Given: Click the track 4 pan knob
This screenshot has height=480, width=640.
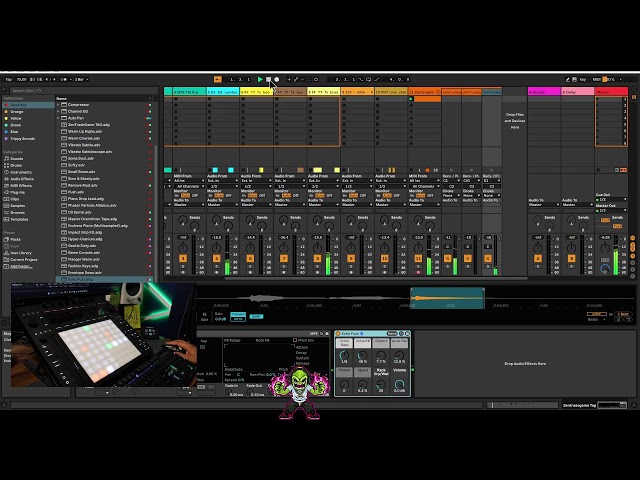Looking at the screenshot, I should click(x=183, y=247).
